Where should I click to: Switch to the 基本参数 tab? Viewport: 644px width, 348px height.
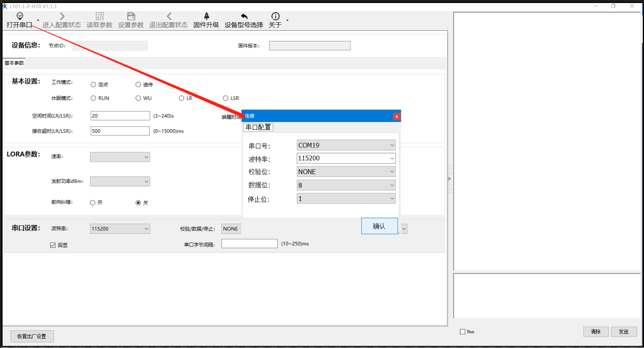[14, 63]
